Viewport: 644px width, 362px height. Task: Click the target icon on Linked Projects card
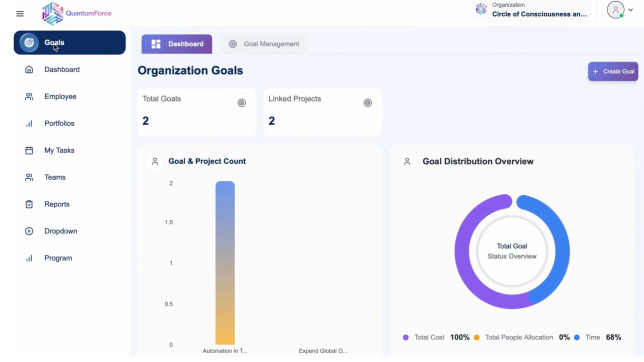click(368, 103)
